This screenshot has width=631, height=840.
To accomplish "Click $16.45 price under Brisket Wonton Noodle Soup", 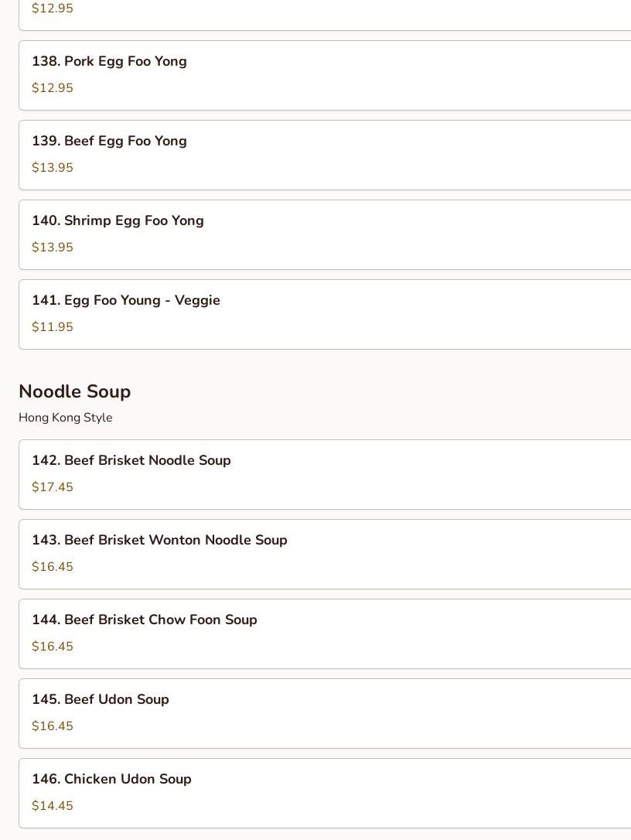I will pos(53,567).
